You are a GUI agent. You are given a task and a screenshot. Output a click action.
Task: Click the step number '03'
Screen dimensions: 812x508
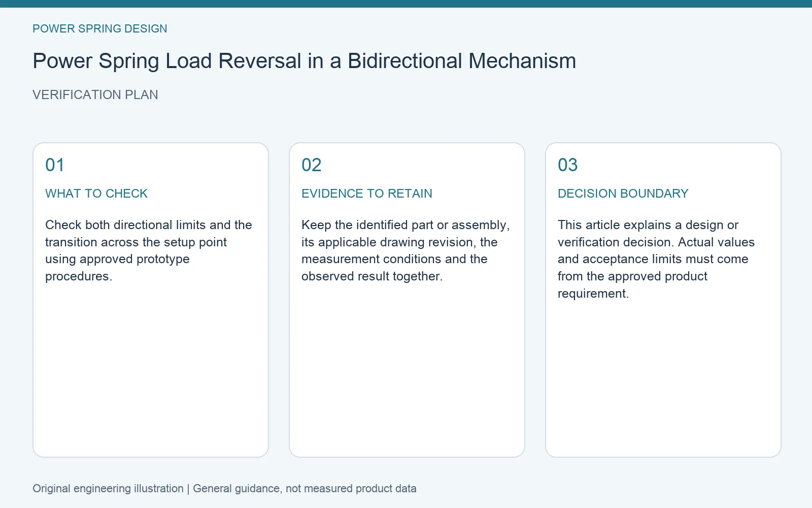coord(568,165)
